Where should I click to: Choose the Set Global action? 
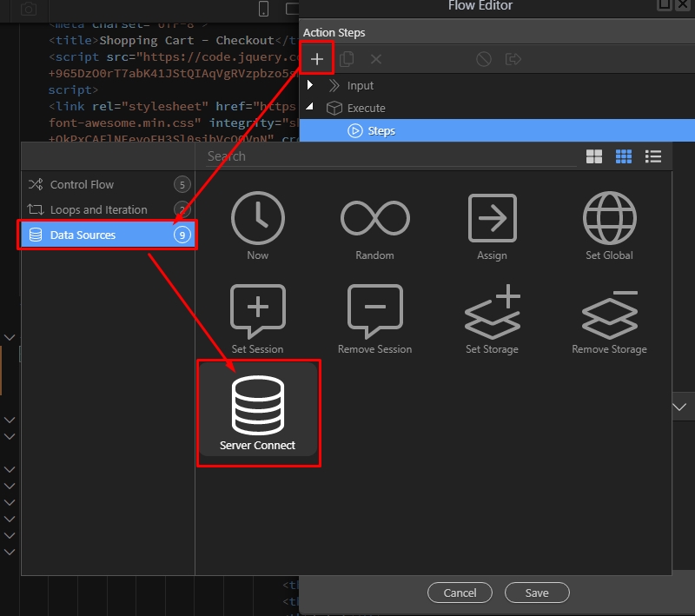[x=609, y=225]
